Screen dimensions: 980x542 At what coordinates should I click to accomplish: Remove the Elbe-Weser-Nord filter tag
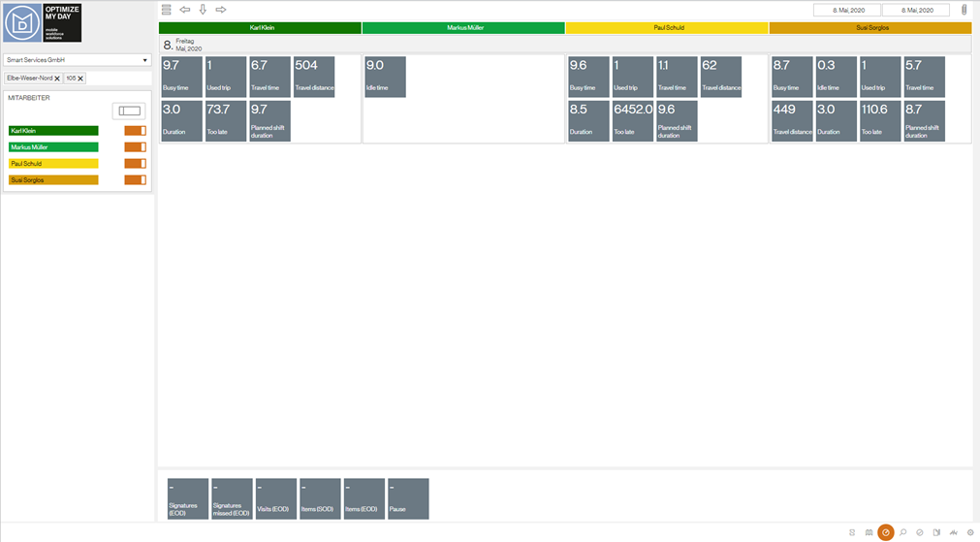click(x=57, y=79)
